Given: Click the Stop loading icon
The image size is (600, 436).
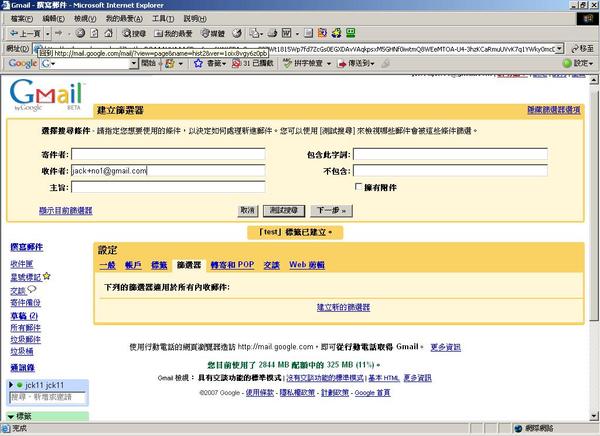Looking at the screenshot, I should [x=80, y=33].
